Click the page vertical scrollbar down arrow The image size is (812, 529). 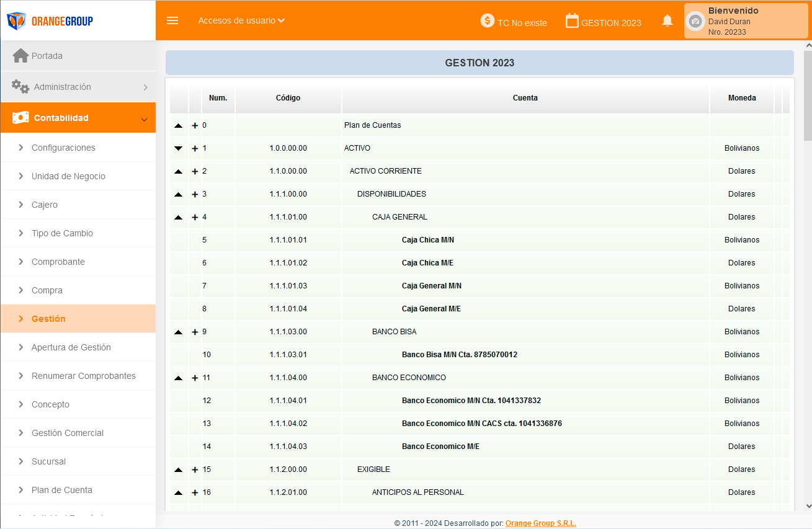pyautogui.click(x=808, y=506)
